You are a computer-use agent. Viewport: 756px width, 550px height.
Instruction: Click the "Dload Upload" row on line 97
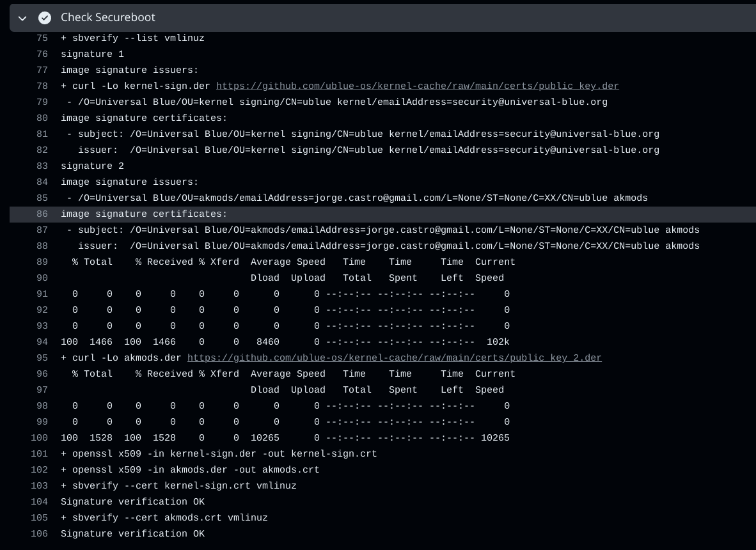377,389
